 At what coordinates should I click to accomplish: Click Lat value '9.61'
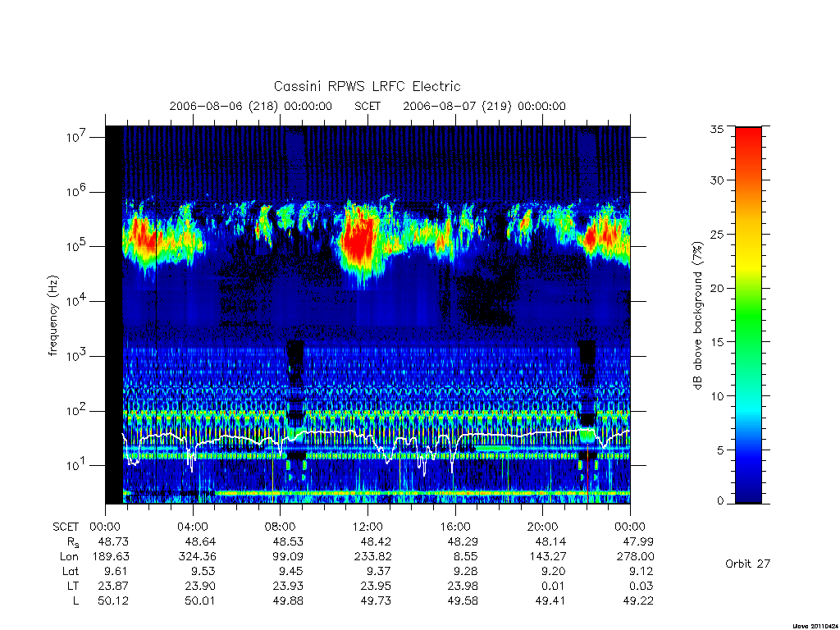tap(116, 572)
